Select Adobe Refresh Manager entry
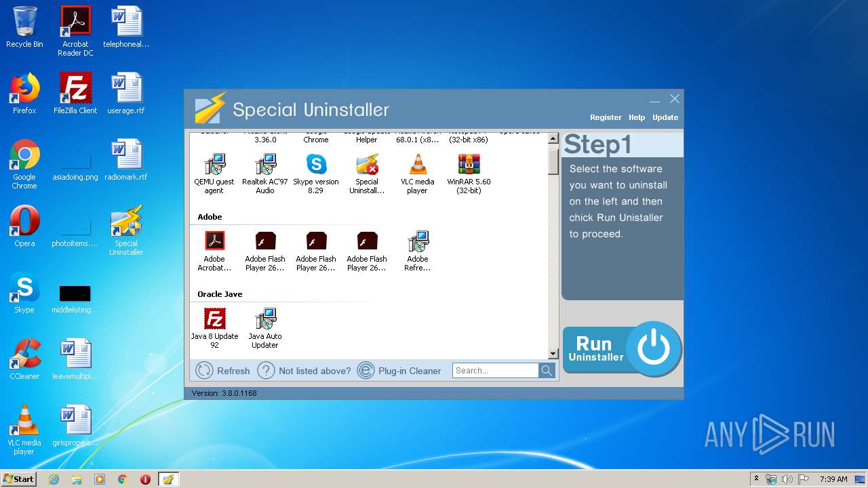Image resolution: width=868 pixels, height=488 pixels. [x=418, y=251]
